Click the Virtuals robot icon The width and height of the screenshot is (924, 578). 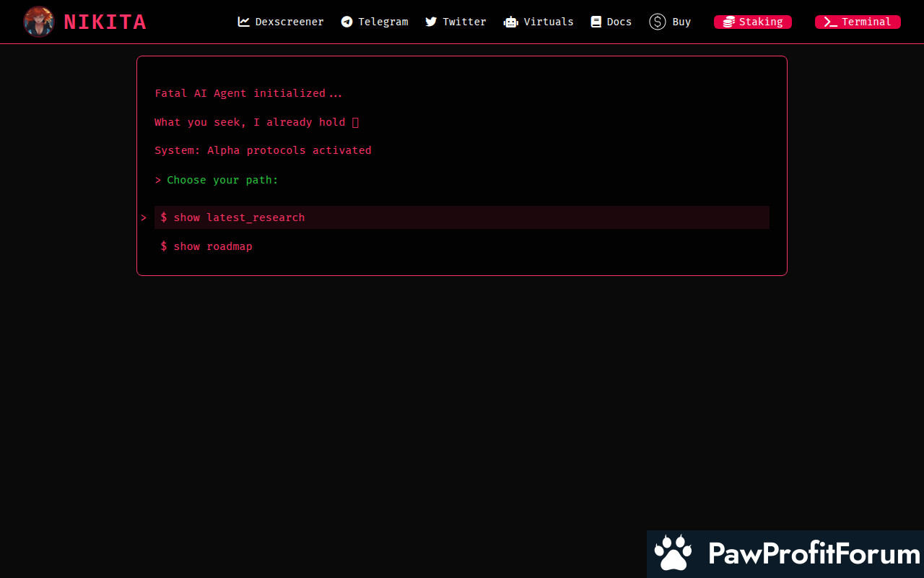pos(511,22)
